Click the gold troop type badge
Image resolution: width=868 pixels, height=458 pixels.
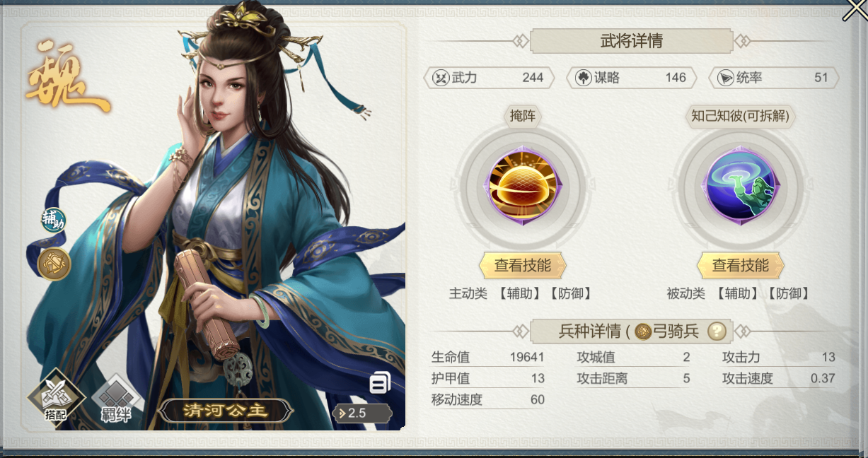coord(54,264)
